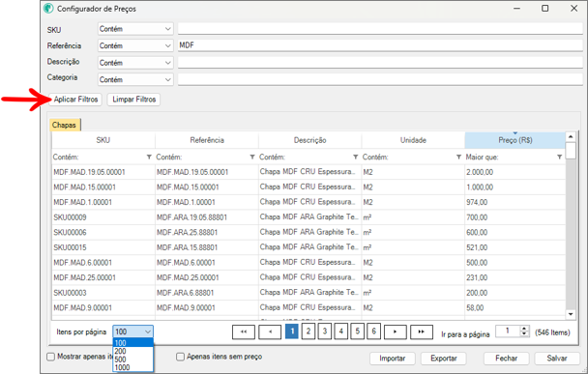
Task: Focus the SKU filter text field
Action: [x=380, y=28]
